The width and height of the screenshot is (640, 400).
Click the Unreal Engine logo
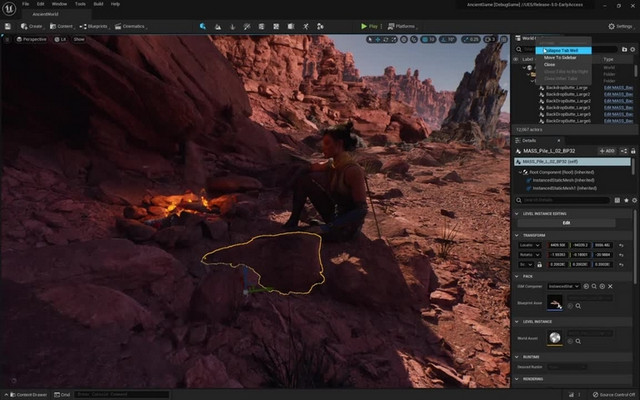[9, 9]
